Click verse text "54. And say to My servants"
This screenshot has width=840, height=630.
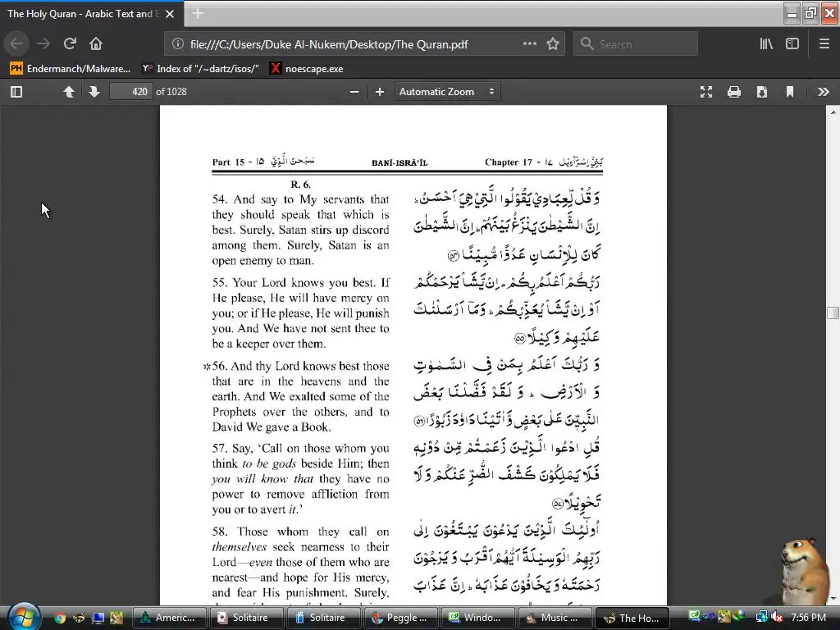(300, 199)
